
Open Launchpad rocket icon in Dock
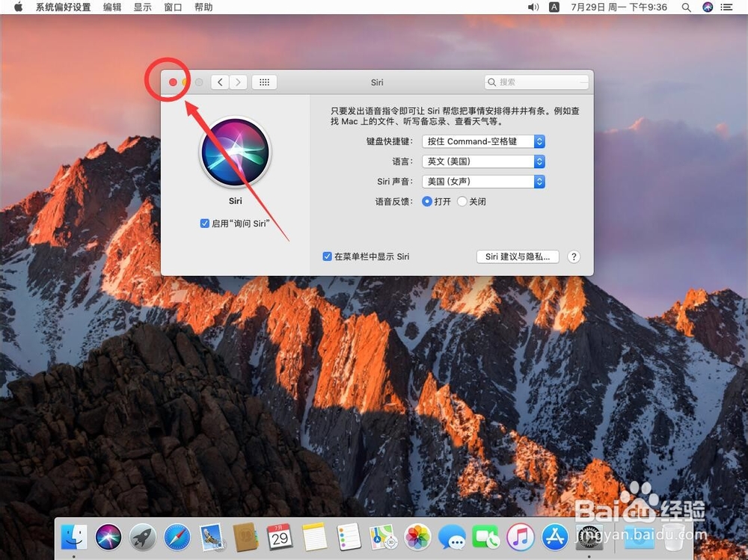[x=143, y=537]
